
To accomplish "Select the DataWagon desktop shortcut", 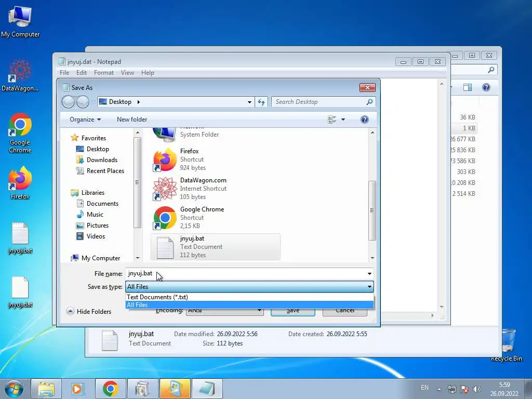I will coord(20,75).
